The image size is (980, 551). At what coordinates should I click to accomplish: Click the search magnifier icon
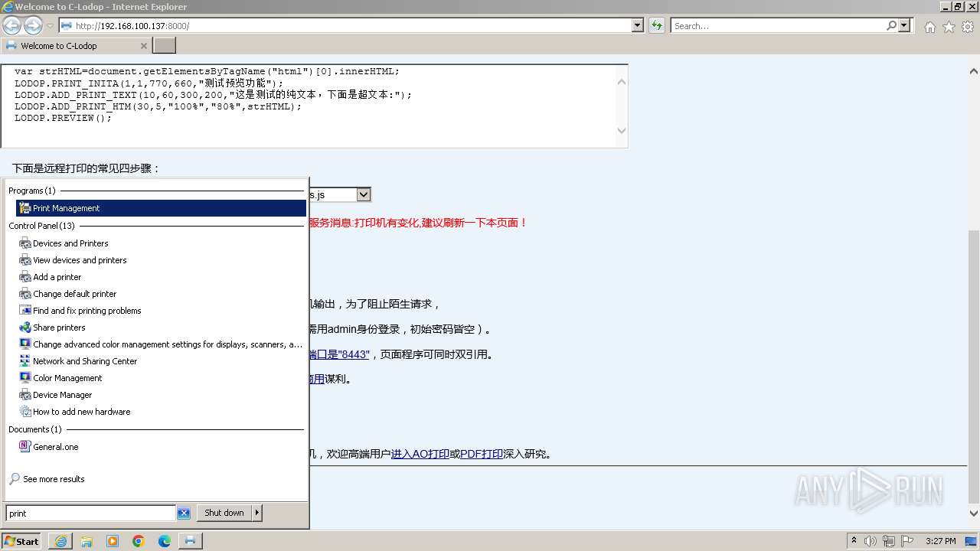891,26
